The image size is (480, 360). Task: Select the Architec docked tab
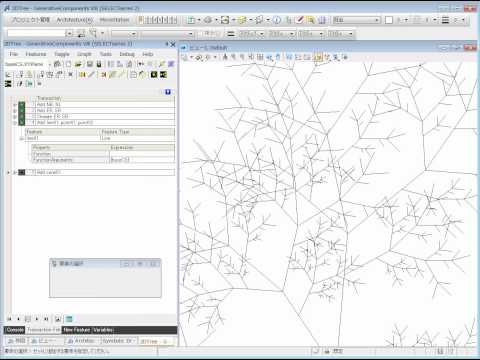(82, 341)
